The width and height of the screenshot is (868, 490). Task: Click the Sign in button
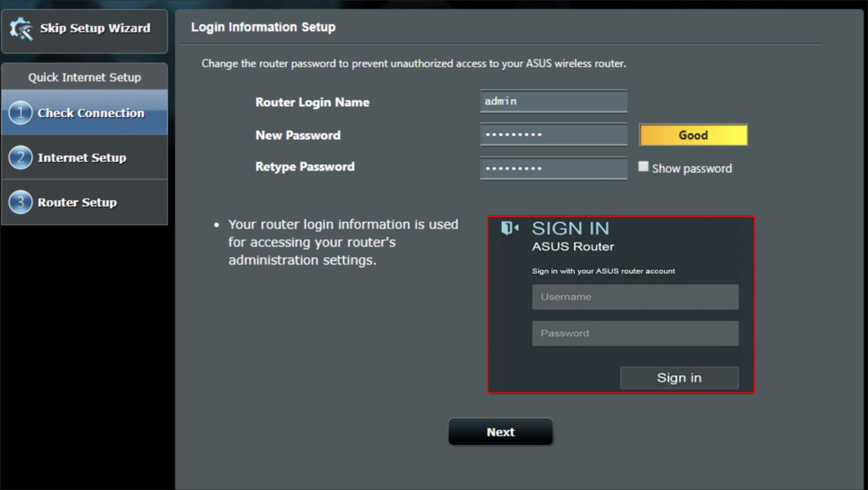click(679, 377)
